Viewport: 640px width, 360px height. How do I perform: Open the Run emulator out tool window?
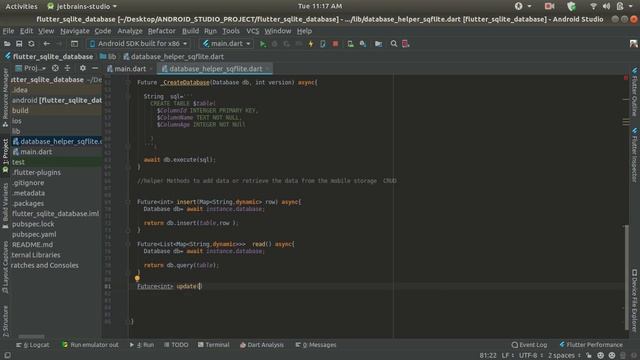[90, 345]
